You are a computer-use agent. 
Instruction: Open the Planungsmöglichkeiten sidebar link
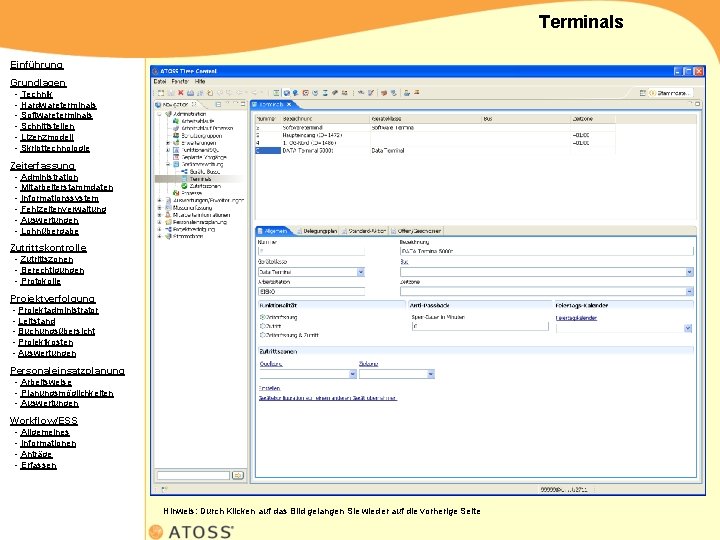(67, 393)
